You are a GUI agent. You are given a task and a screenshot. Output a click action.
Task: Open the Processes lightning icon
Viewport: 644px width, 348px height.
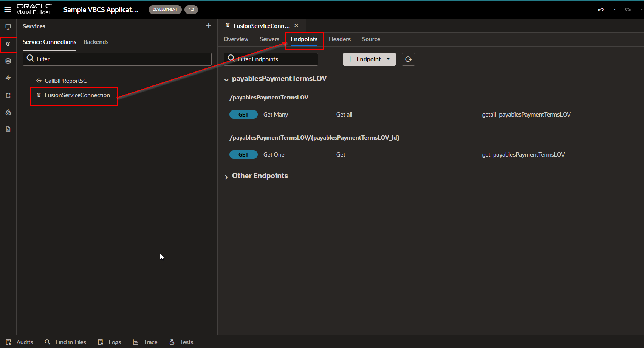coord(8,78)
